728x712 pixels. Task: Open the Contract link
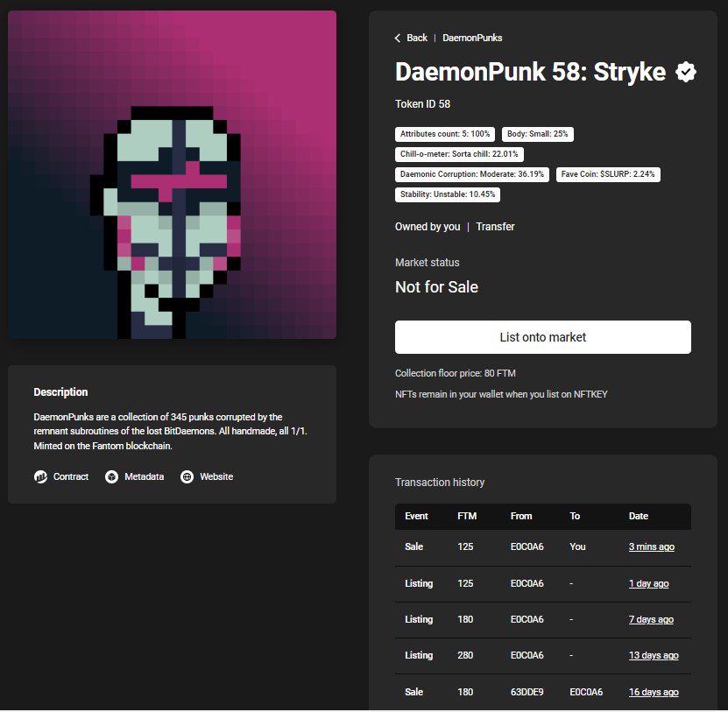[71, 476]
